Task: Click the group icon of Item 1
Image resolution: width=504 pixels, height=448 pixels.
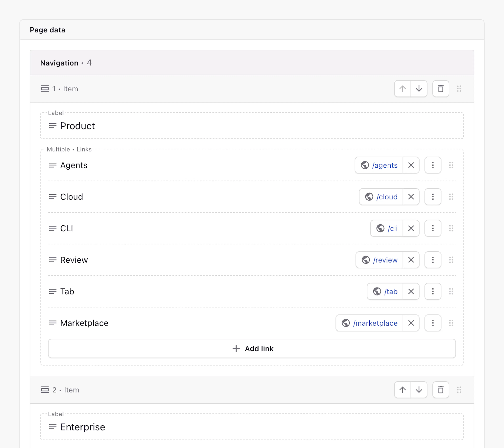Action: pyautogui.click(x=45, y=89)
